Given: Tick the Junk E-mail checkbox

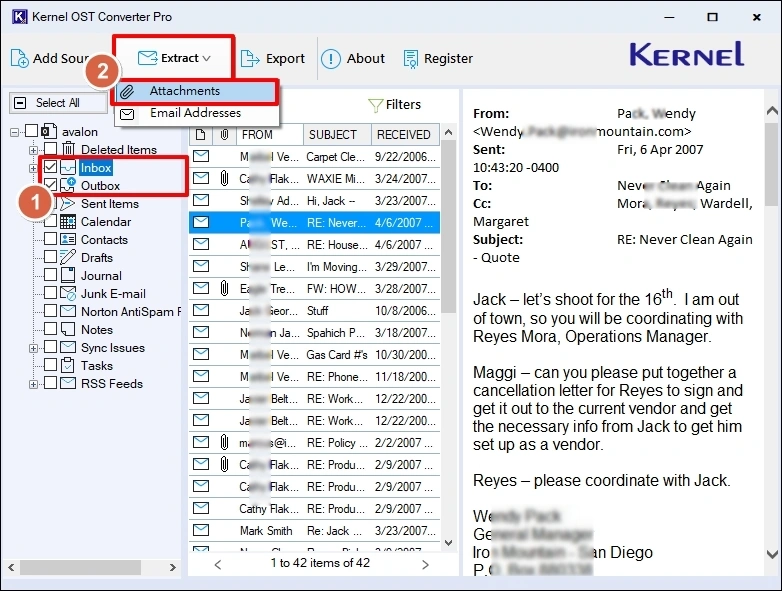Looking at the screenshot, I should tap(50, 294).
